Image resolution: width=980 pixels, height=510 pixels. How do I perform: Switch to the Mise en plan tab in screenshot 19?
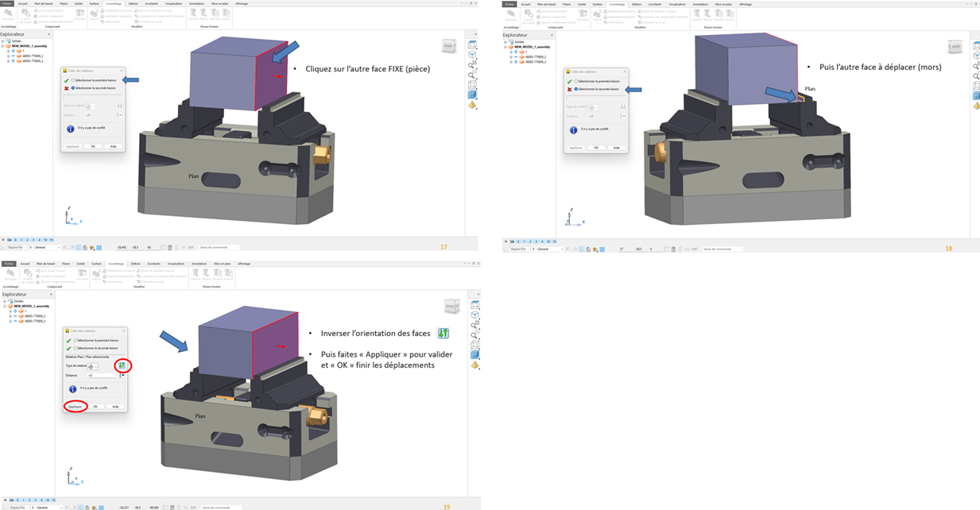click(223, 264)
